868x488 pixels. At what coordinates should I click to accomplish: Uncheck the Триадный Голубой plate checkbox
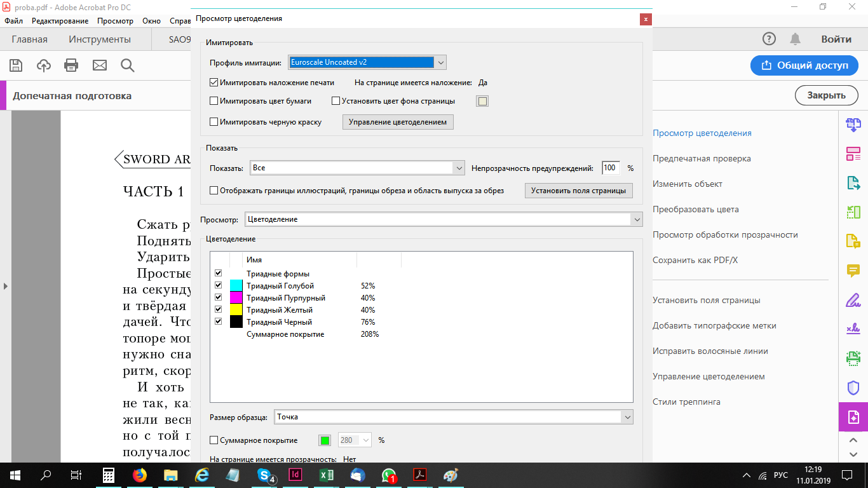click(219, 285)
